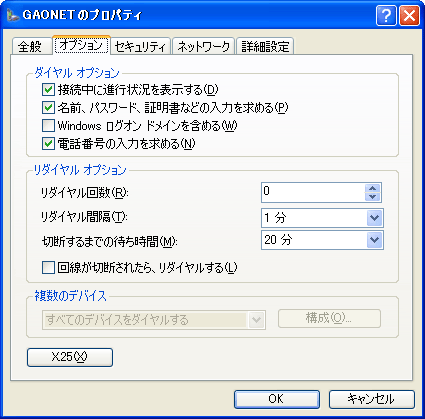Click into the リダイヤル回数 number field

point(313,192)
